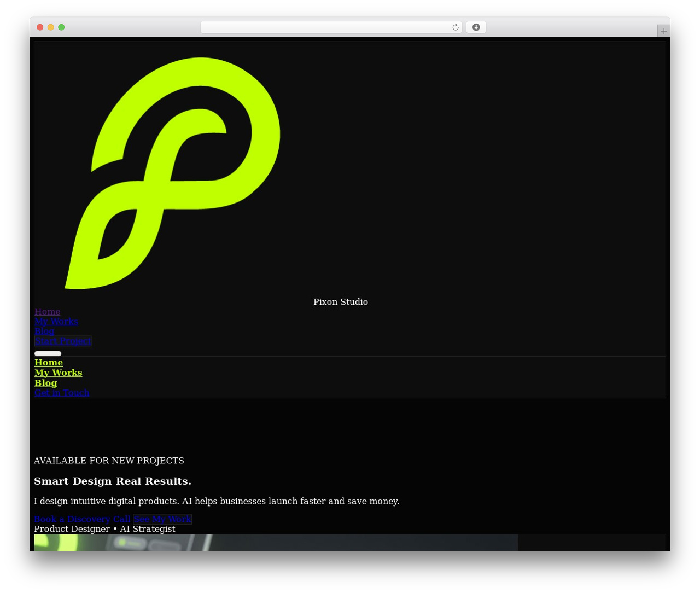
Task: Add a new browser tab with the plus button
Action: coord(663,31)
